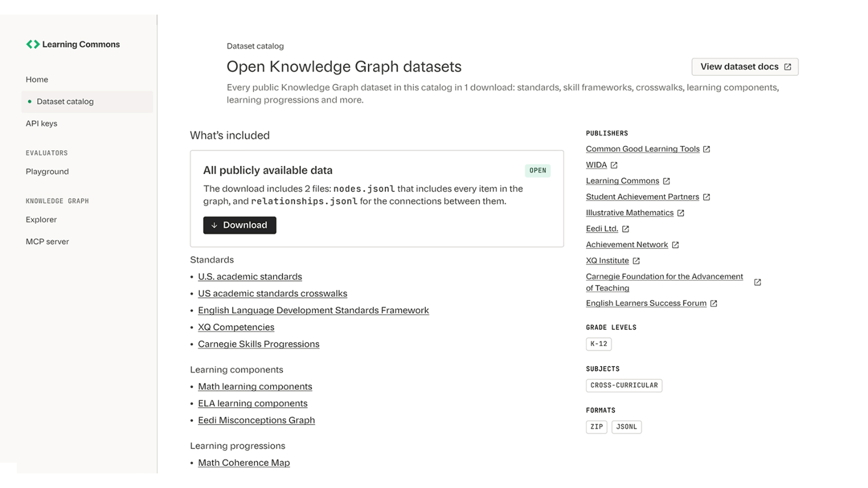Click the 'GRADE LEVELS' section label
868x488 pixels.
(611, 328)
